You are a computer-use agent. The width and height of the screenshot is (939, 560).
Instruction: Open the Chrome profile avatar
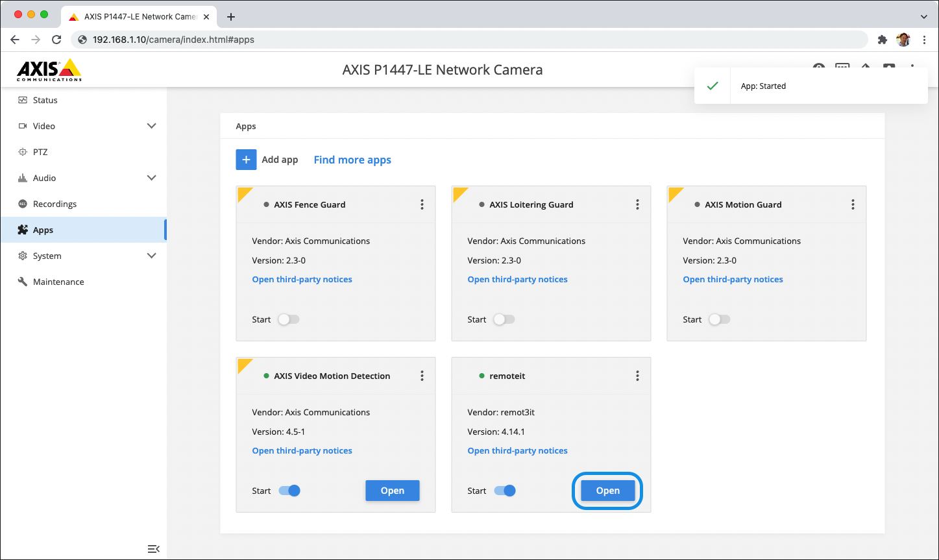(x=903, y=40)
